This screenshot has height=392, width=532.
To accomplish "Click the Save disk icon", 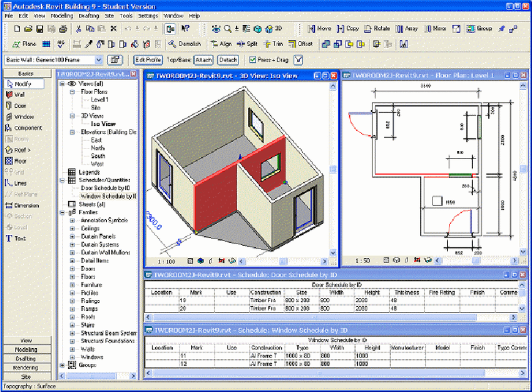I will click(x=39, y=29).
